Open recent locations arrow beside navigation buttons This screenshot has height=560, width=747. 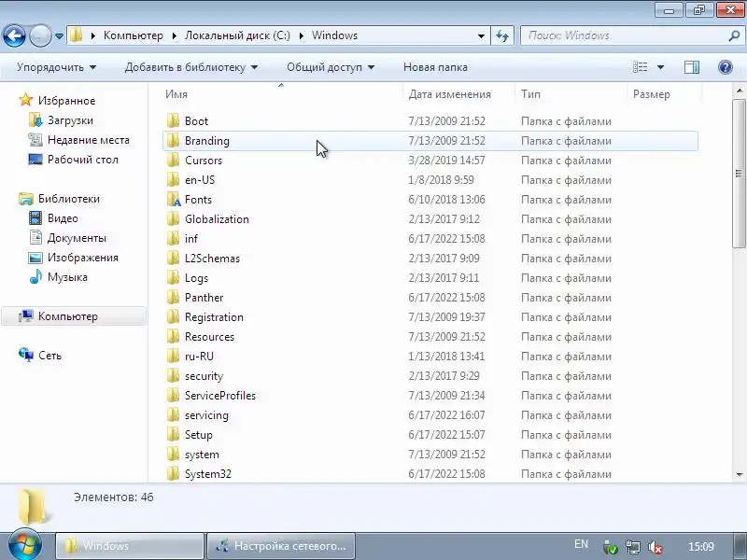point(59,36)
